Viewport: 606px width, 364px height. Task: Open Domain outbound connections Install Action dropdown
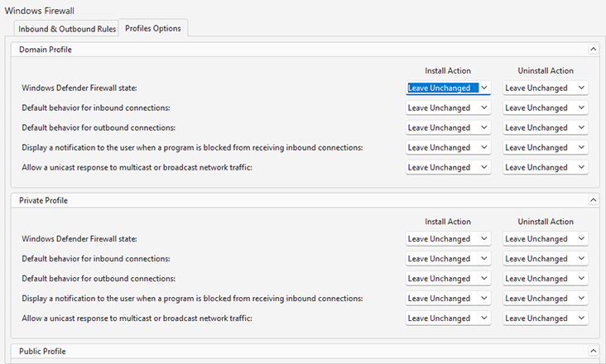click(x=448, y=127)
